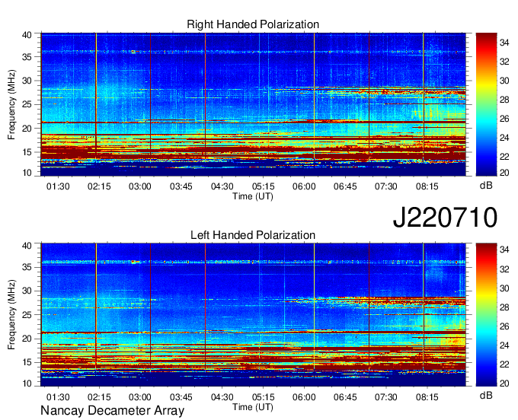Screen dimensions: 518x420
Task: Click the '01:30' time tick of Left Handed plot
Action: coord(58,397)
